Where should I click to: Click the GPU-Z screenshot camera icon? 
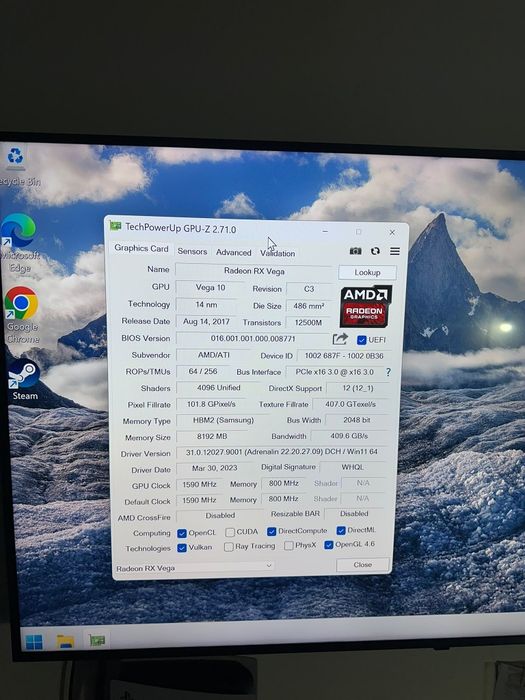coord(355,251)
